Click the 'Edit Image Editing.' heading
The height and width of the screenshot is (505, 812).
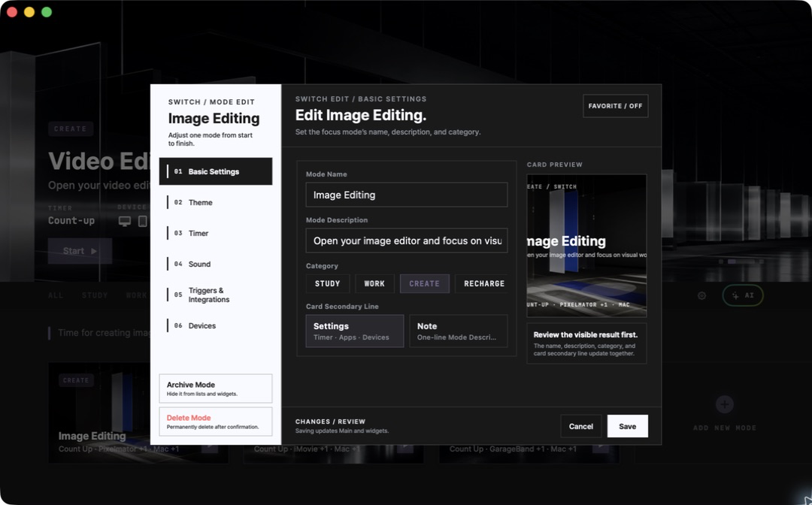tap(361, 115)
